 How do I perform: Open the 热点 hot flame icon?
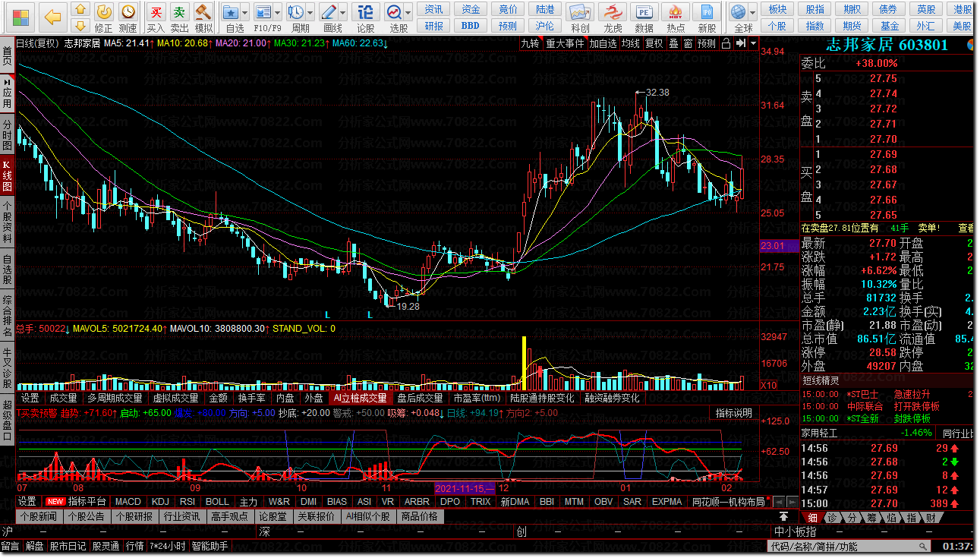(675, 13)
